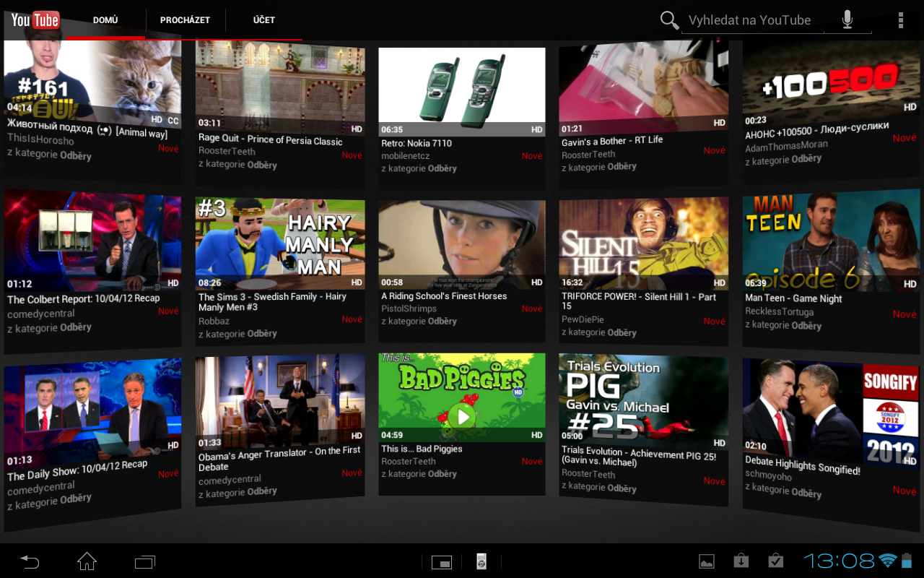The height and width of the screenshot is (578, 924).
Task: Select the DOMŮ tab
Action: click(x=105, y=20)
